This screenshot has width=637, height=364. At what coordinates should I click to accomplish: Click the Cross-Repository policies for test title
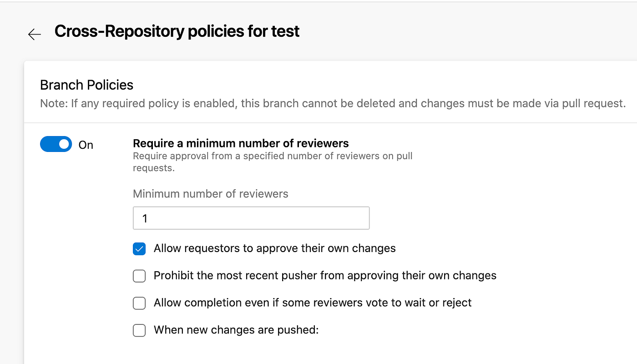[x=177, y=31]
